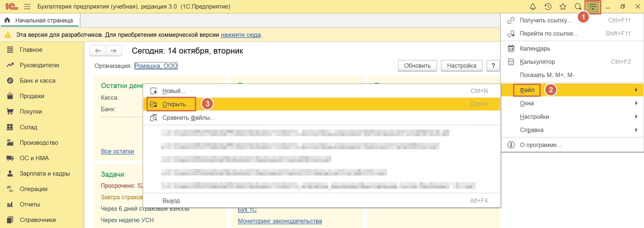This screenshot has width=644, height=228.
Task: Select Открыть… in the File submenu
Action: pyautogui.click(x=176, y=104)
